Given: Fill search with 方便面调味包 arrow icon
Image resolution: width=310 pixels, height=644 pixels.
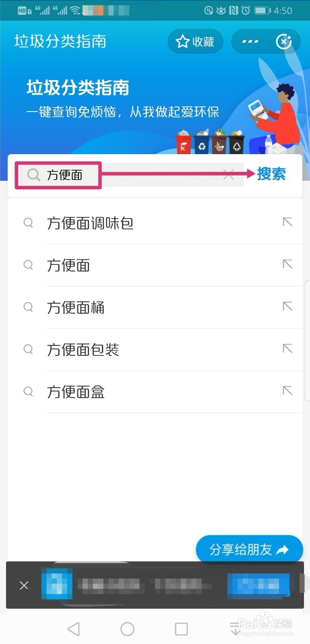Looking at the screenshot, I should click(x=287, y=222).
